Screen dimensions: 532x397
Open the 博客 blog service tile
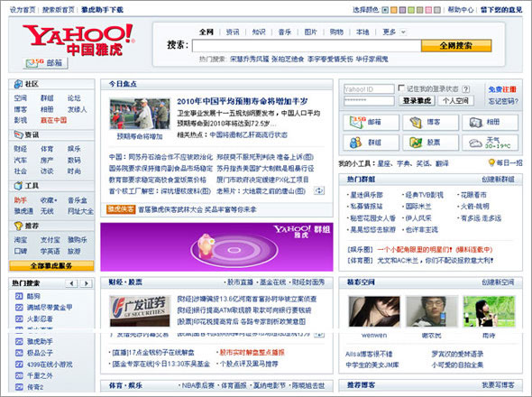430,123
